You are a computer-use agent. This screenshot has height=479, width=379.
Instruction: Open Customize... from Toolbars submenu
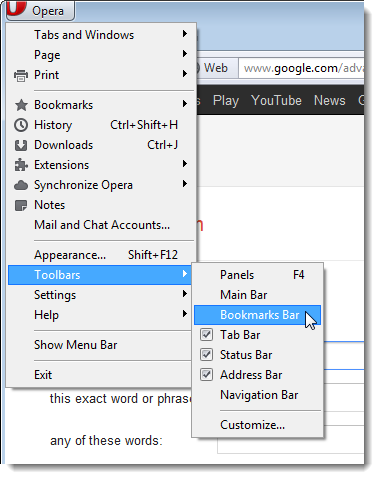pos(257,425)
